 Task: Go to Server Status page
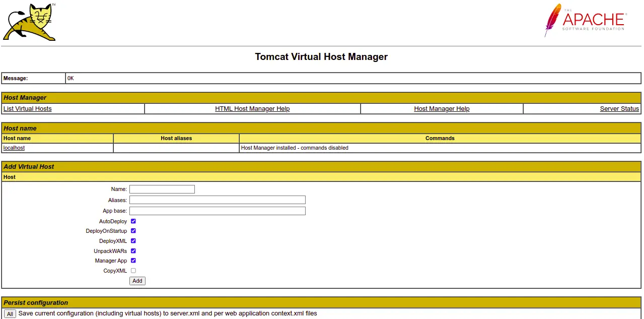pos(619,109)
